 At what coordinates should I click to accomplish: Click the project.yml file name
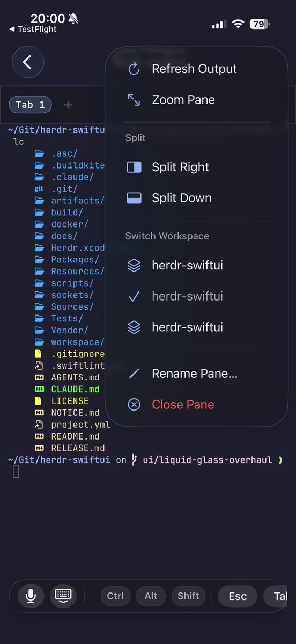(80, 425)
